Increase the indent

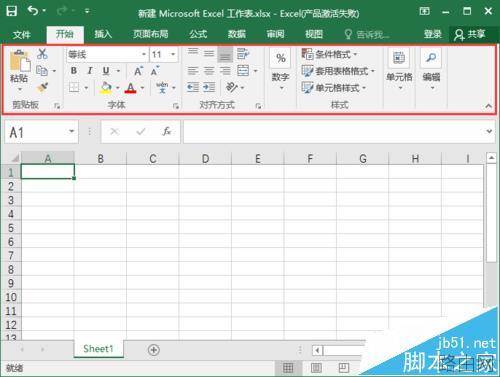[x=209, y=88]
